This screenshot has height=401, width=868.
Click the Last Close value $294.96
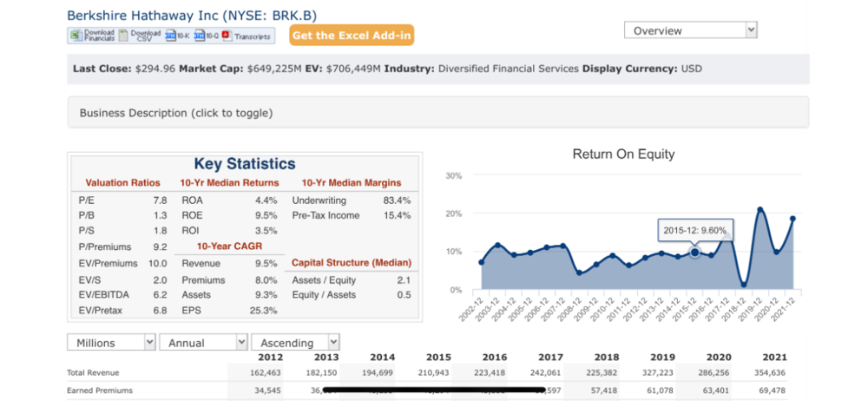pos(155,69)
